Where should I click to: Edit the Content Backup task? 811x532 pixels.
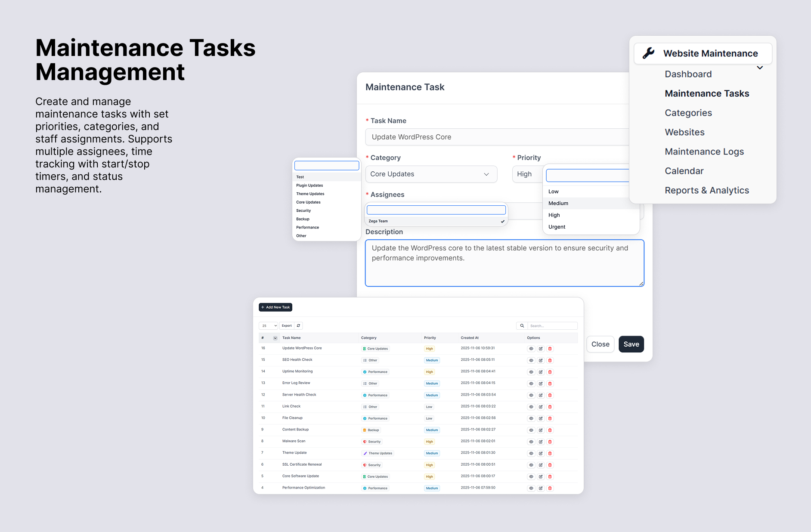[x=540, y=430]
